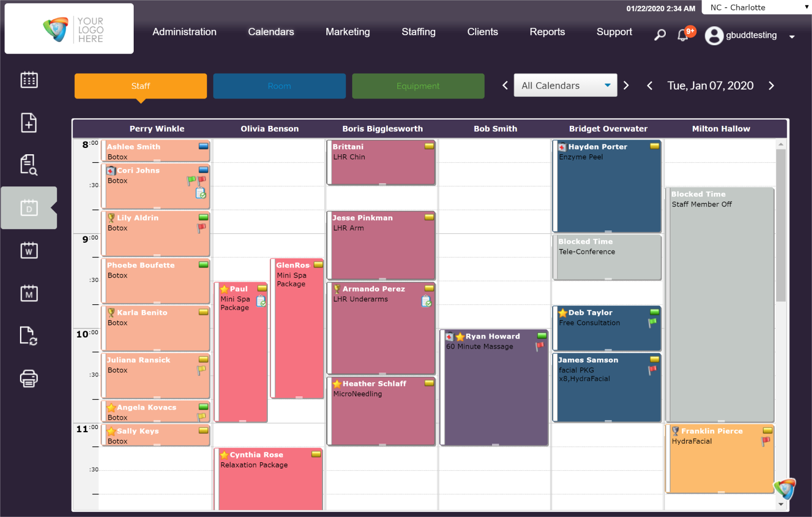Click blue status indicator on Ashlee Smith
The height and width of the screenshot is (517, 812).
(x=203, y=146)
